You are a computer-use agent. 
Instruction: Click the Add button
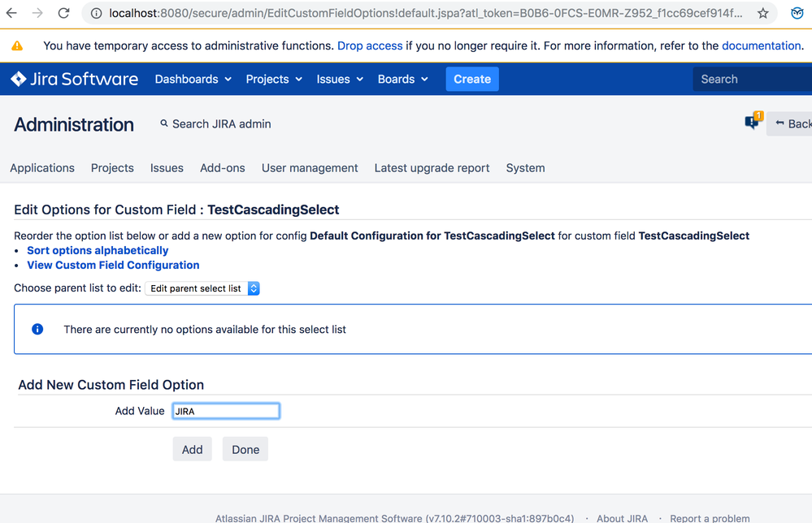[x=192, y=449]
